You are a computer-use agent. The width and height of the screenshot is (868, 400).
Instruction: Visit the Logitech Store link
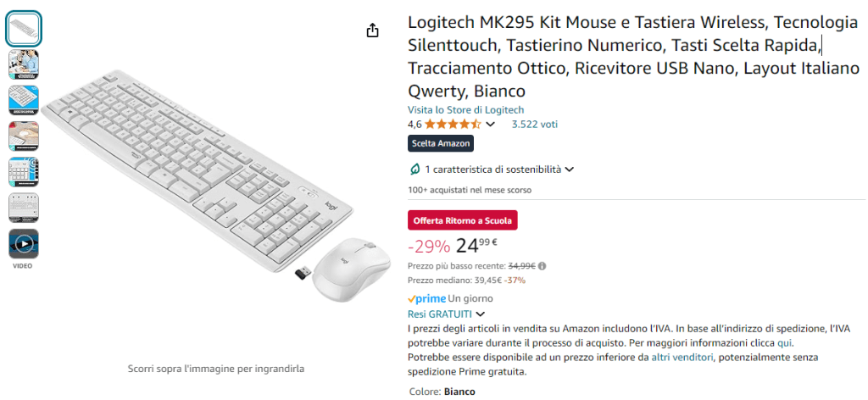[465, 110]
